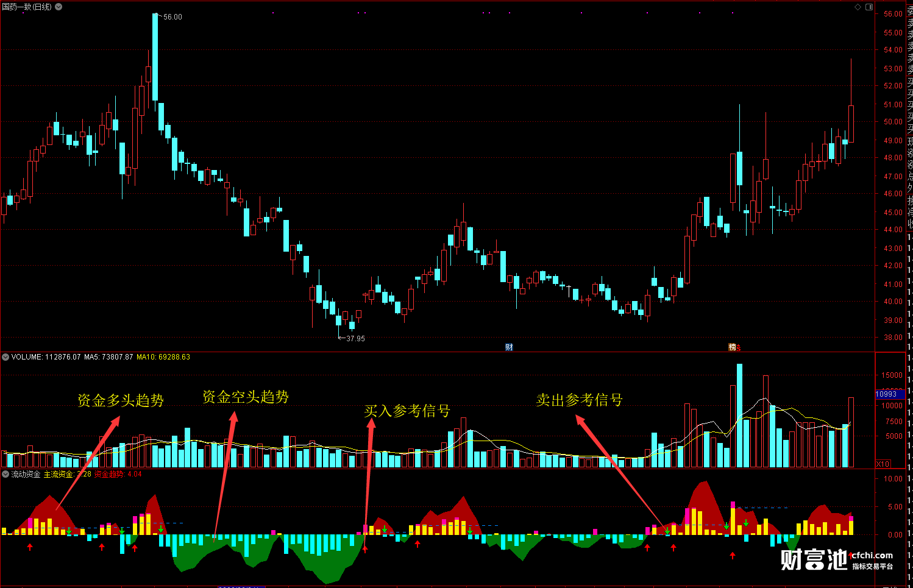Click the tallest cyan volume bar
The height and width of the screenshot is (588, 913).
(739, 416)
